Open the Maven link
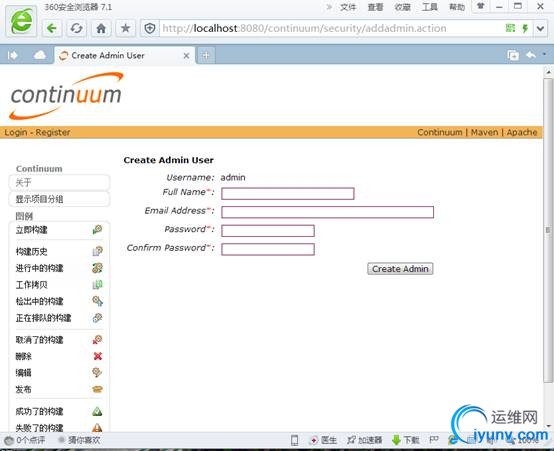 pyautogui.click(x=484, y=132)
